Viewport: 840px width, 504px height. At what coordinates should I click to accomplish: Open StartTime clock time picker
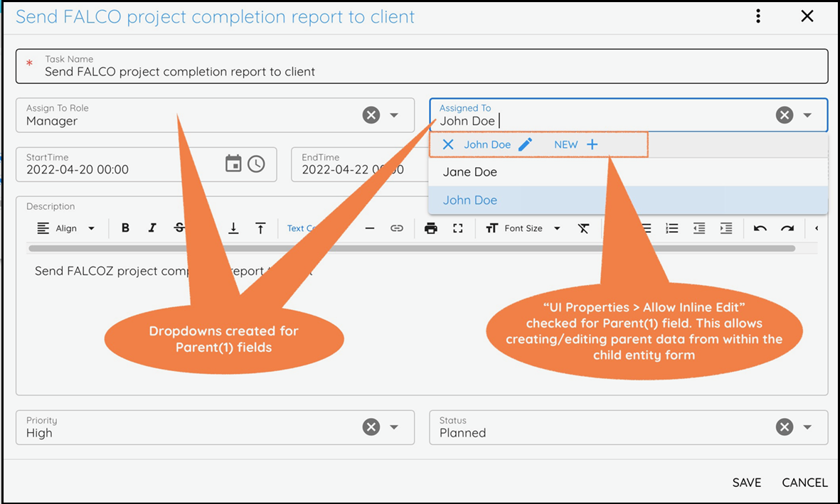pos(256,163)
